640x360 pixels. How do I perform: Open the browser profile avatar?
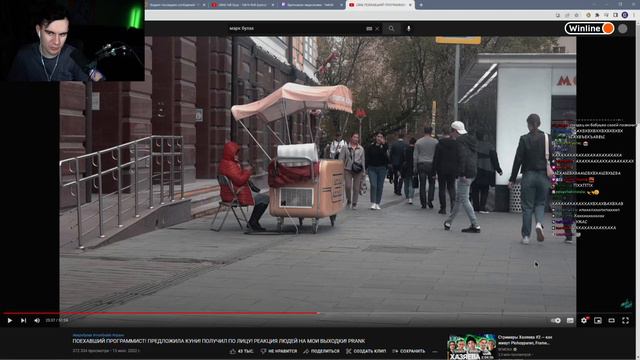coord(624,15)
